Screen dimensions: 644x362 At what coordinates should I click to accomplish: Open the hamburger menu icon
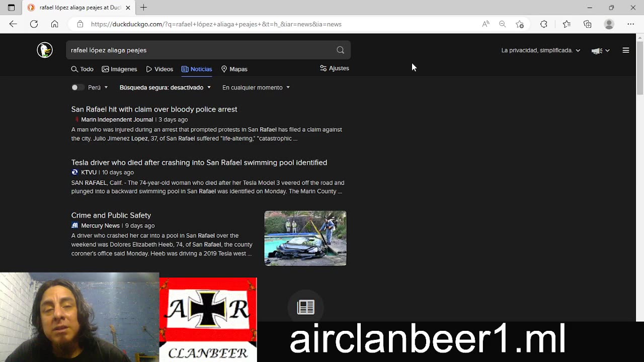(x=626, y=50)
